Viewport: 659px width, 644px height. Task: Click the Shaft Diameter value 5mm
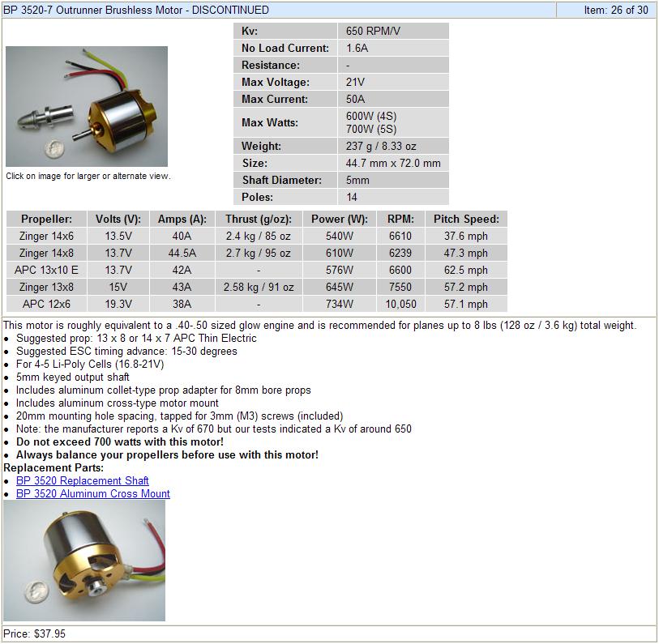coord(357,180)
